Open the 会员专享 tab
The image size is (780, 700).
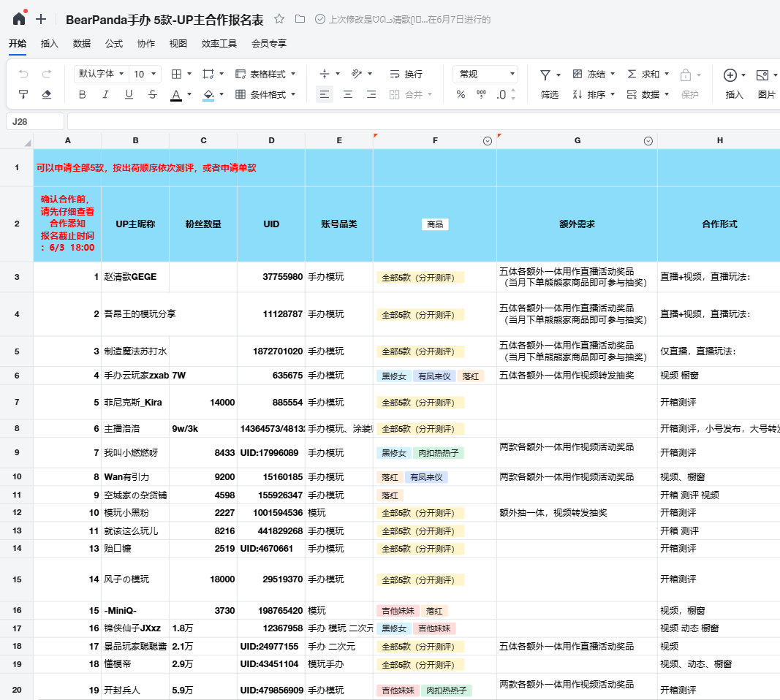(x=268, y=44)
